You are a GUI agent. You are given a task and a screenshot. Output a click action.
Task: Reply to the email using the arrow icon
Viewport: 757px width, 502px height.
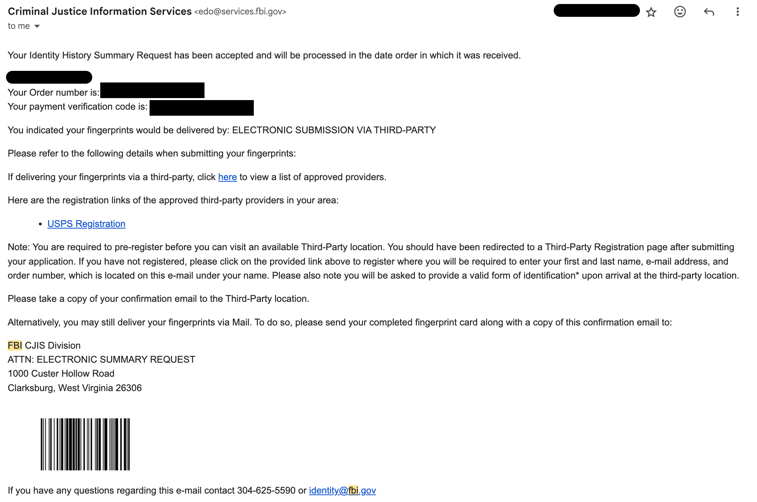pos(709,12)
